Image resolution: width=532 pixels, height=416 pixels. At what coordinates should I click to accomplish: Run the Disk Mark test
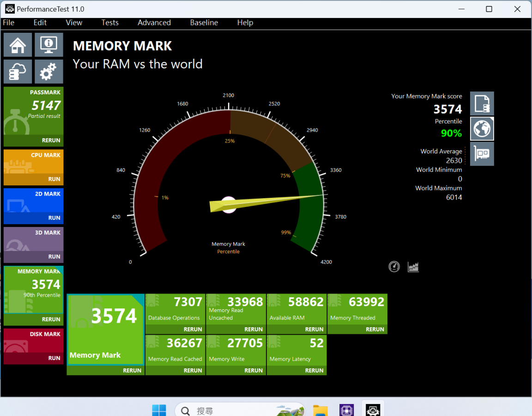[x=34, y=358]
